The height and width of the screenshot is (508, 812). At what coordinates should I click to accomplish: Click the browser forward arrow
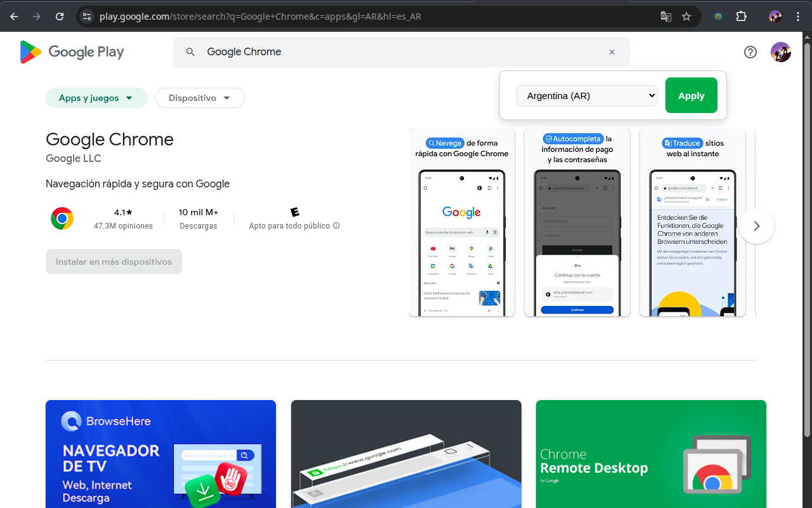[x=37, y=17]
